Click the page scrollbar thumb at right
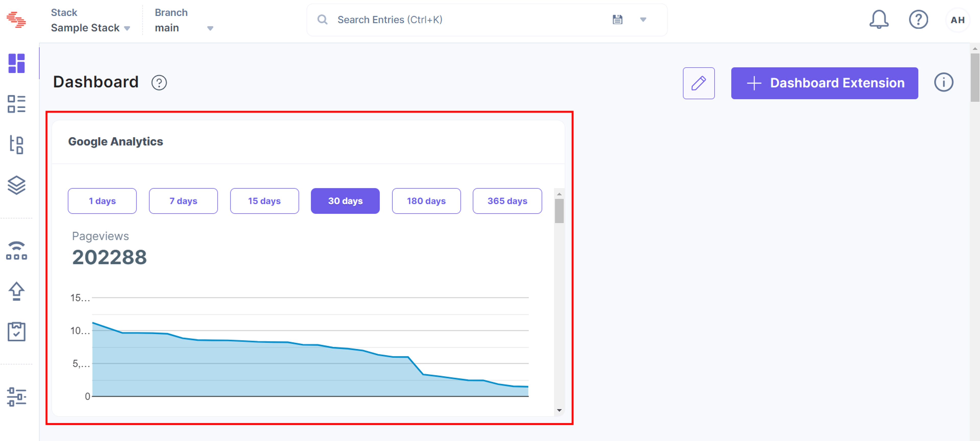The width and height of the screenshot is (980, 441). tap(975, 78)
